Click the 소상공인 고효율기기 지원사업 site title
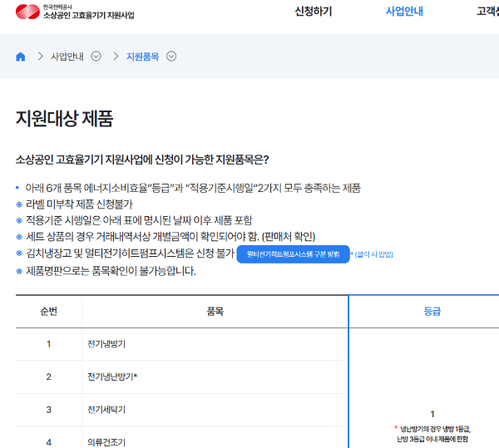This screenshot has height=448, width=499. (89, 15)
